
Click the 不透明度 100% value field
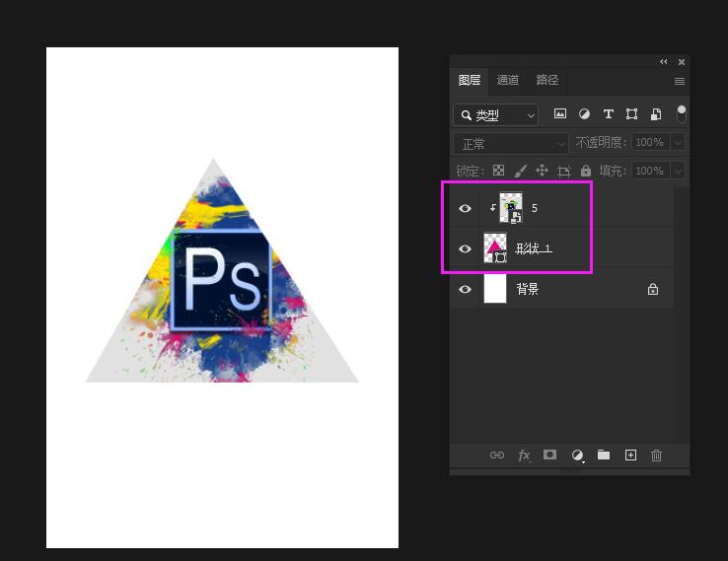651,142
